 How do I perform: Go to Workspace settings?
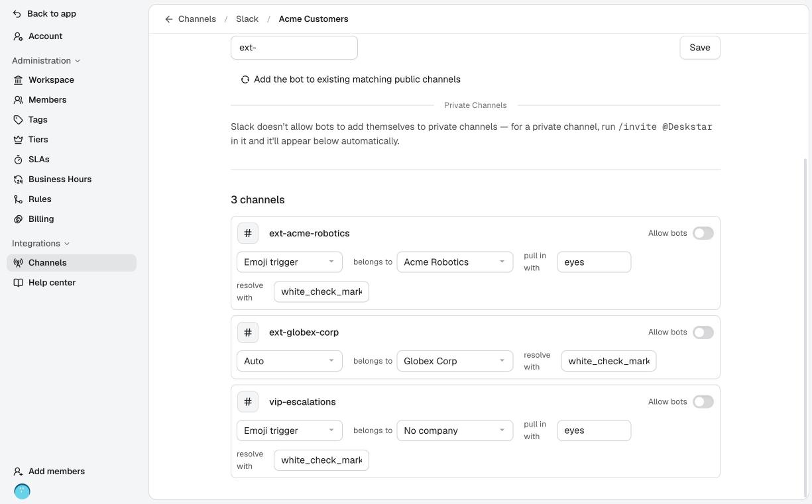tap(72, 80)
